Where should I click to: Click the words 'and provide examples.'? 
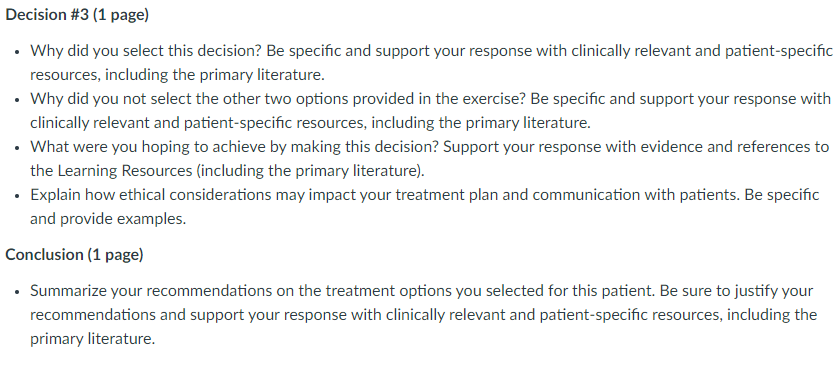tap(108, 219)
